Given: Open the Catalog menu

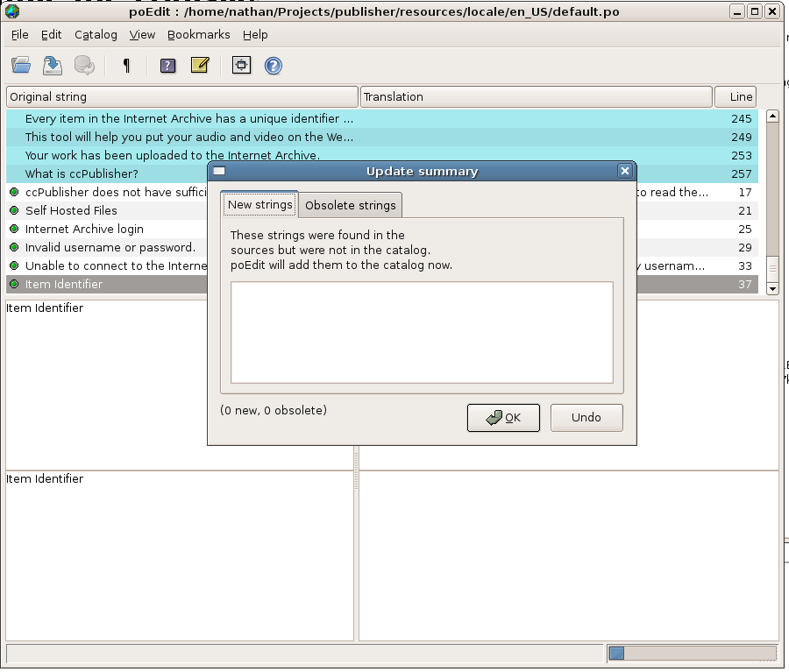Looking at the screenshot, I should point(96,35).
